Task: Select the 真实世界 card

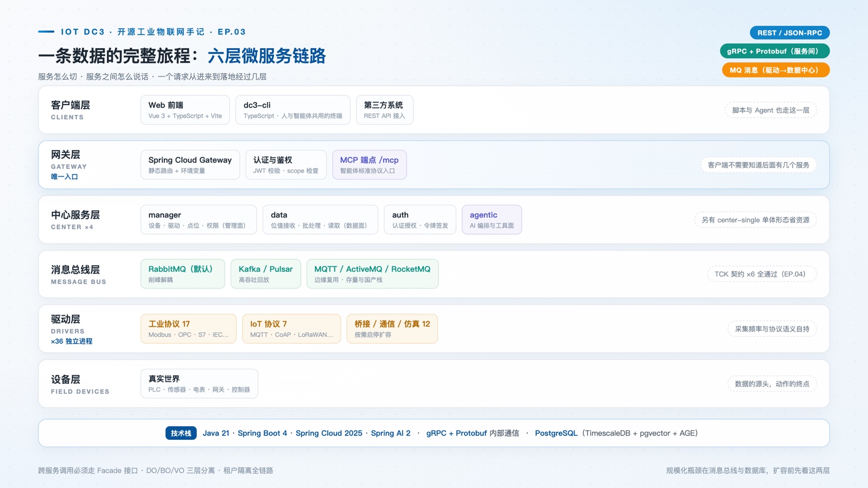Action: [x=199, y=383]
